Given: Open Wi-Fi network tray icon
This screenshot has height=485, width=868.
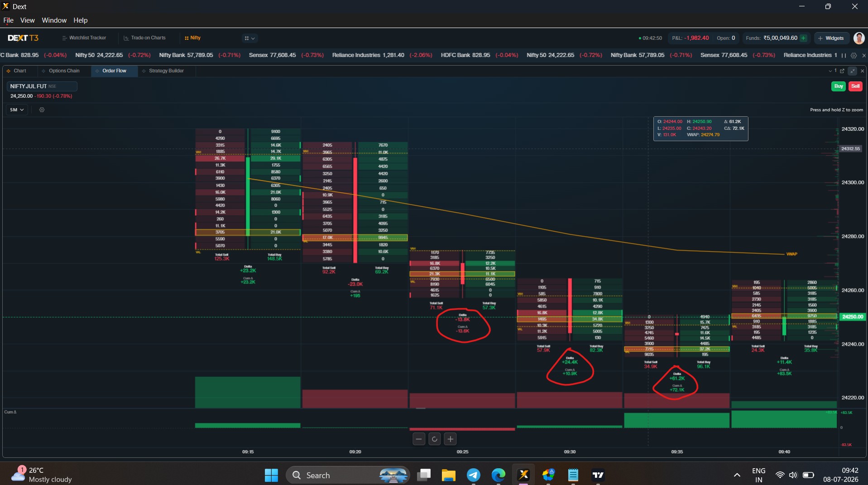Looking at the screenshot, I should (780, 475).
